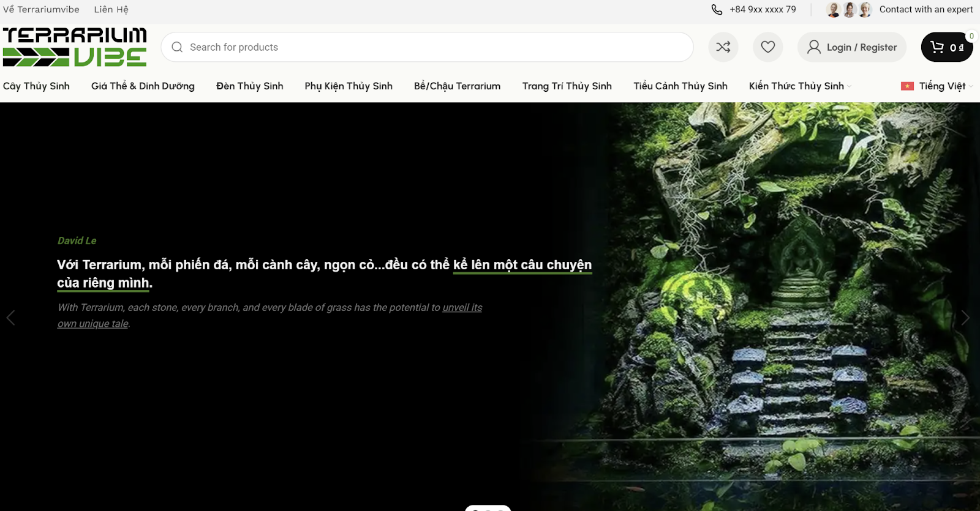The width and height of the screenshot is (980, 511).
Task: Click the Vietnam flag icon
Action: pos(907,86)
